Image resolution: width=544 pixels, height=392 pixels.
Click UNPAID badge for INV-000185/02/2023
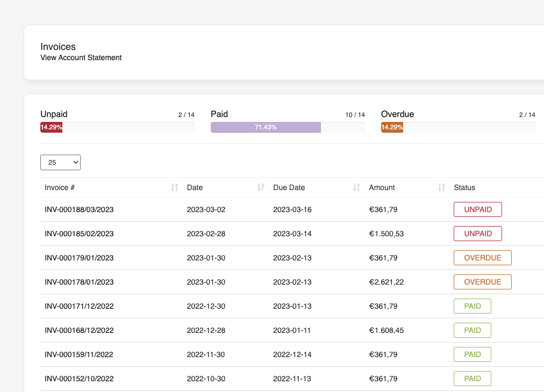click(x=478, y=234)
